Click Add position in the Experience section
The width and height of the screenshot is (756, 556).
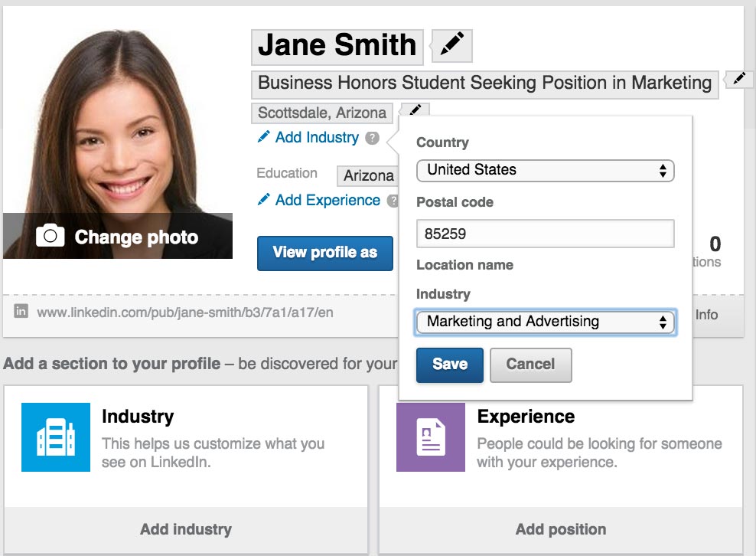pyautogui.click(x=560, y=528)
